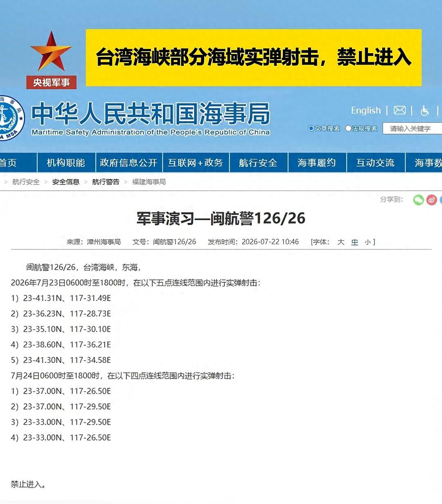
Task: Open the email envelope icon
Action: coord(399,110)
